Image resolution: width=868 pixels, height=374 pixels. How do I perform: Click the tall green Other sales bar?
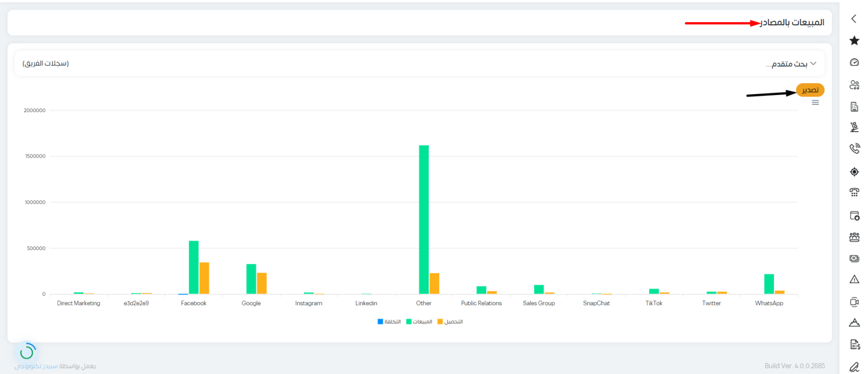pos(424,220)
